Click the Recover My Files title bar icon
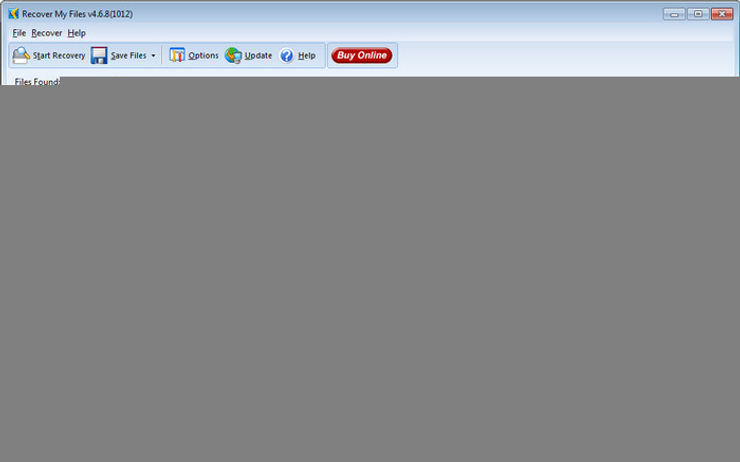 click(13, 14)
